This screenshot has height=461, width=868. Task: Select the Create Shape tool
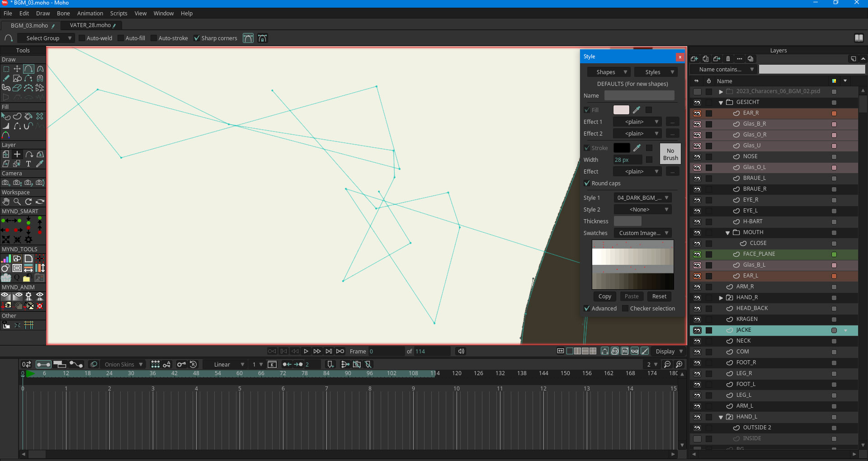(17, 117)
